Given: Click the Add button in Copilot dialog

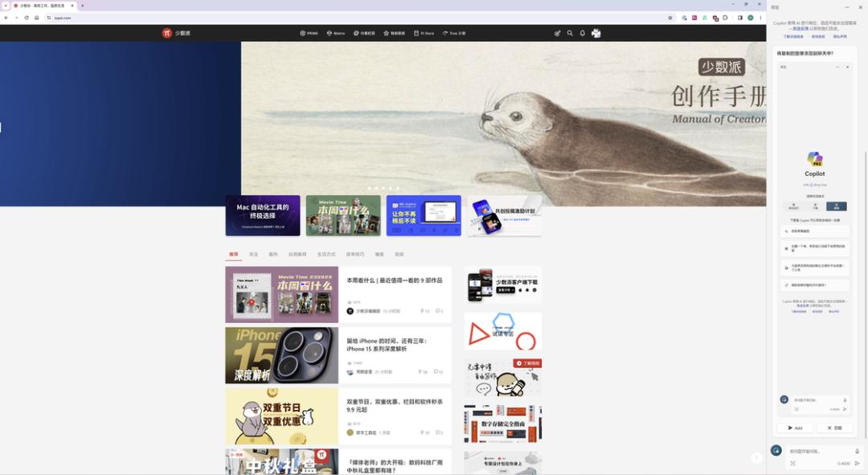Looking at the screenshot, I should click(x=795, y=428).
